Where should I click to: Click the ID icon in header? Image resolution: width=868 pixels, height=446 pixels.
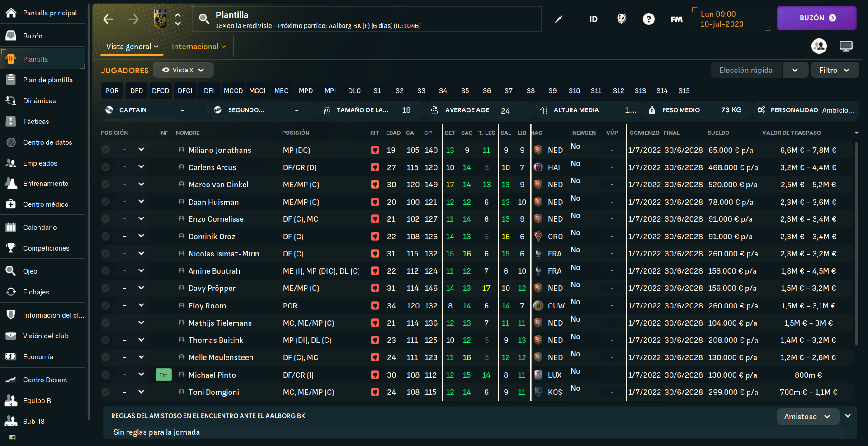594,19
